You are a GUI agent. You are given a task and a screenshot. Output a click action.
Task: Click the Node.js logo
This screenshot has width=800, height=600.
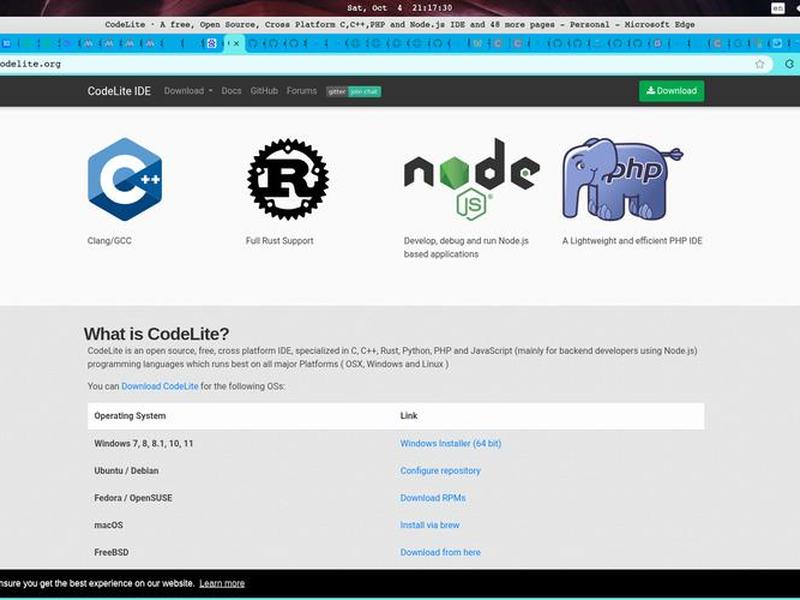click(471, 179)
